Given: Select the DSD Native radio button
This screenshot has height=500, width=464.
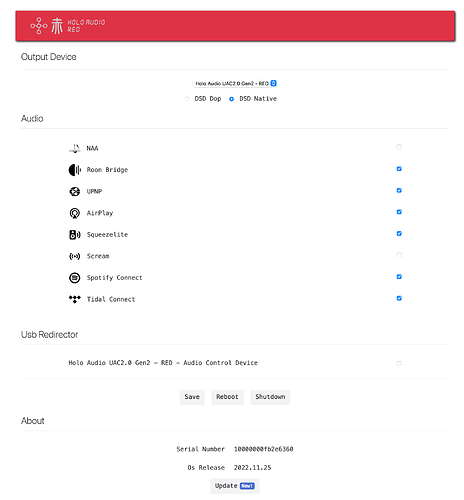Looking at the screenshot, I should 231,99.
